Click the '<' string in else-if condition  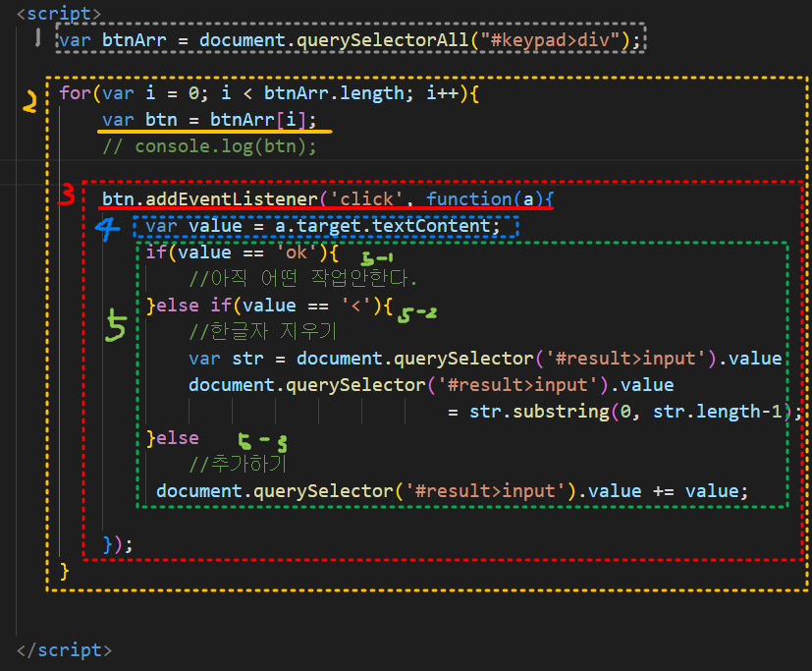(x=355, y=306)
